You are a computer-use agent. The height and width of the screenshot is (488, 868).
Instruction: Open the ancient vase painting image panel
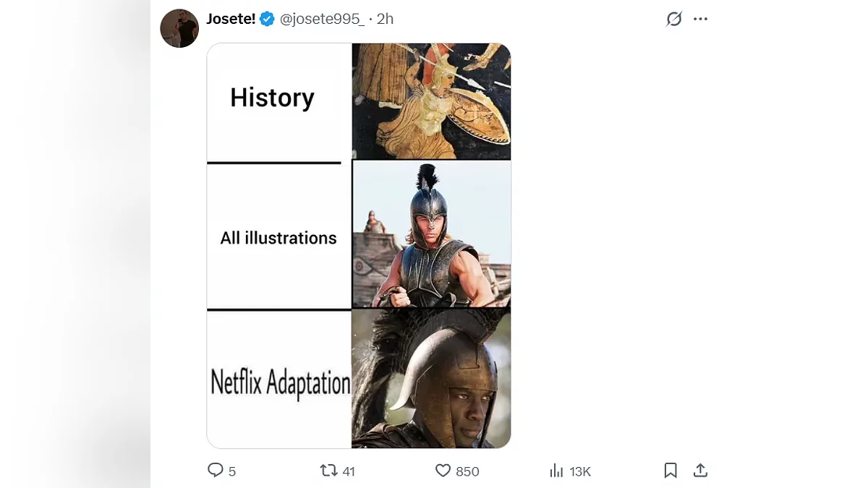point(431,101)
